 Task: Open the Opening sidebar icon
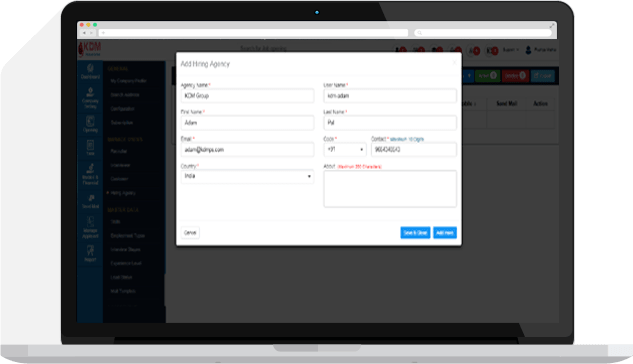point(90,124)
